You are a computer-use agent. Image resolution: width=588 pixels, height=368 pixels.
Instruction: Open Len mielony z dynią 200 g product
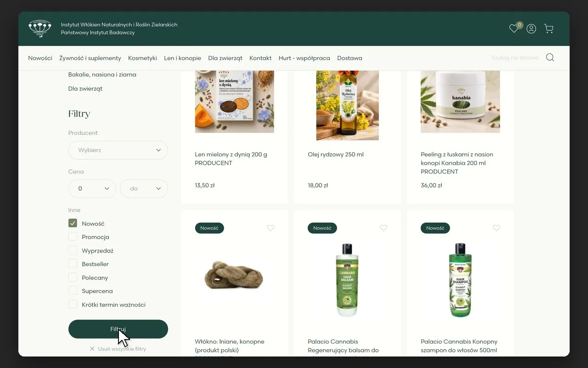231,159
